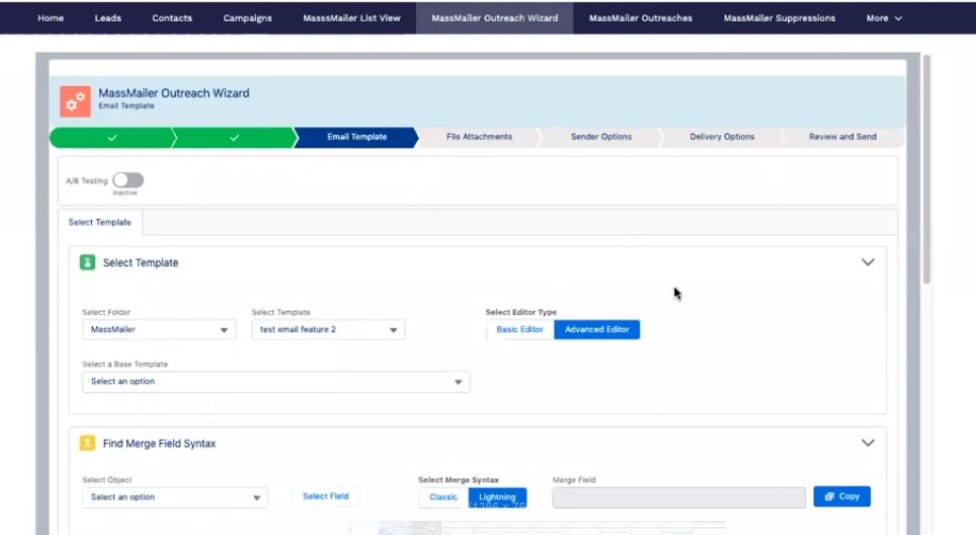This screenshot has height=535, width=976.
Task: Toggle the A/B Testing switch
Action: coord(128,180)
